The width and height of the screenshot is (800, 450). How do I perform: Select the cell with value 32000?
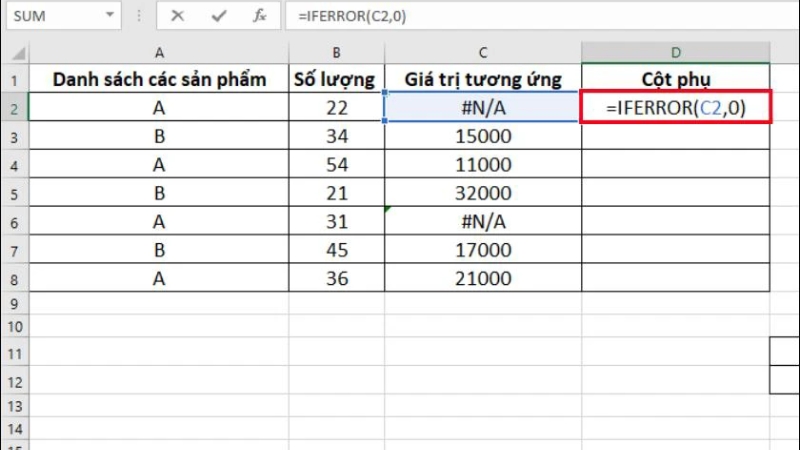[483, 193]
